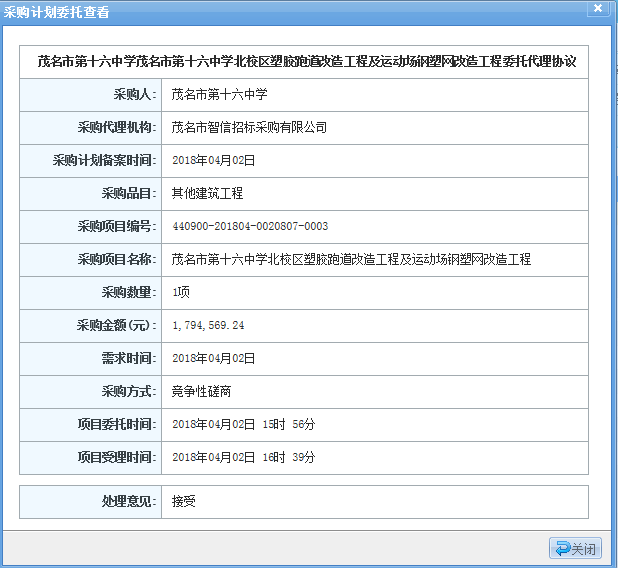618x568 pixels.
Task: Click the entrust time ending 15时 56分
Action: pyautogui.click(x=244, y=424)
